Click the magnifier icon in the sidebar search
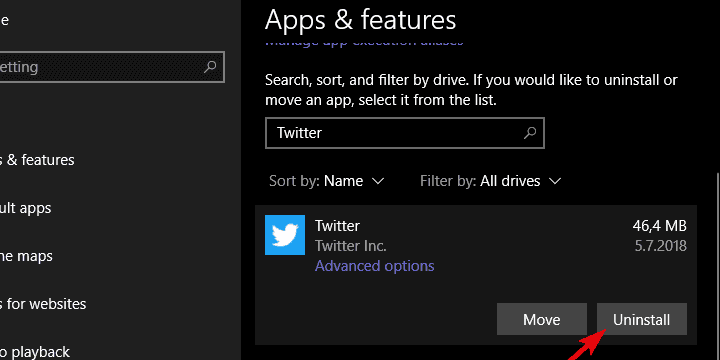 [x=210, y=67]
